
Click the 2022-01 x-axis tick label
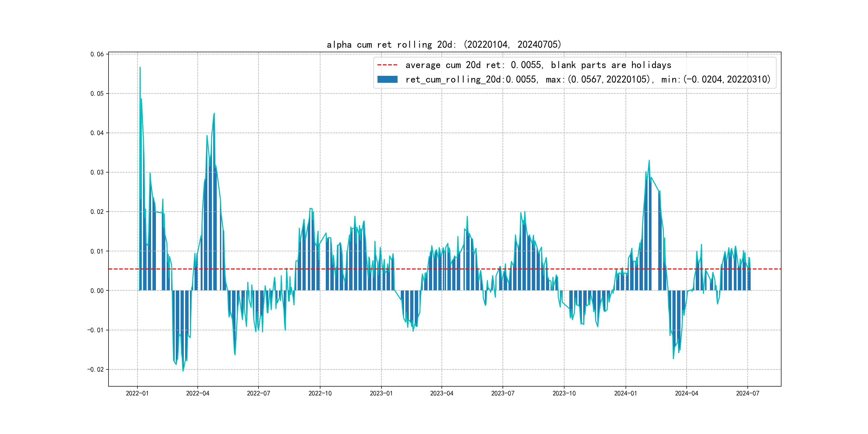pos(137,393)
